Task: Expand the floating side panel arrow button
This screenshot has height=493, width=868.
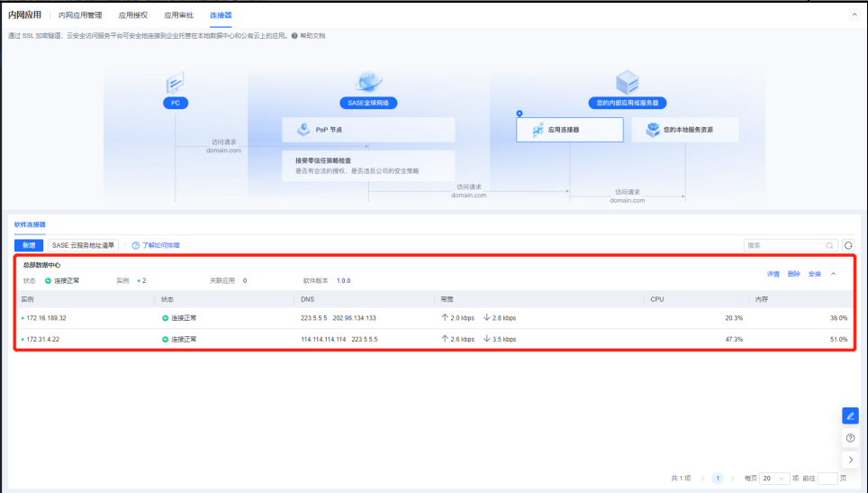Action: pos(850,460)
